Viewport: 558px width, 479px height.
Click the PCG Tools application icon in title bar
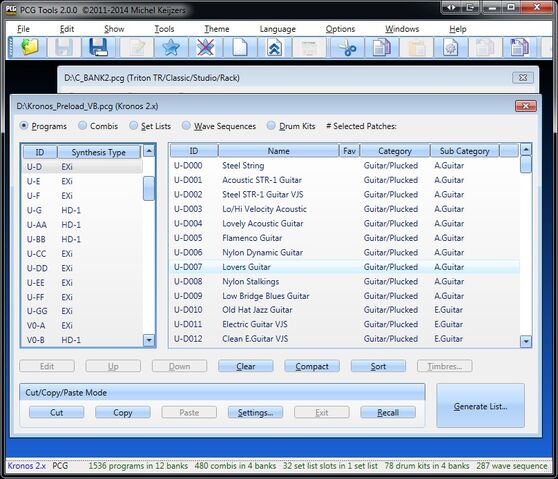(11, 10)
